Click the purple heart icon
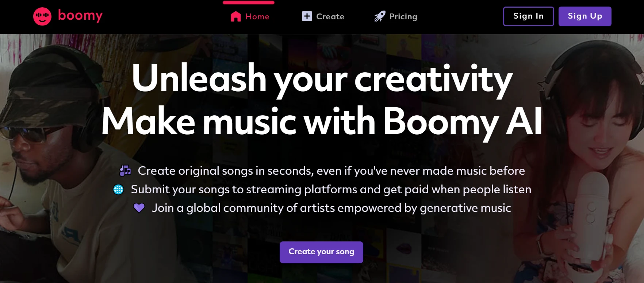Image resolution: width=644 pixels, height=283 pixels. pos(139,208)
